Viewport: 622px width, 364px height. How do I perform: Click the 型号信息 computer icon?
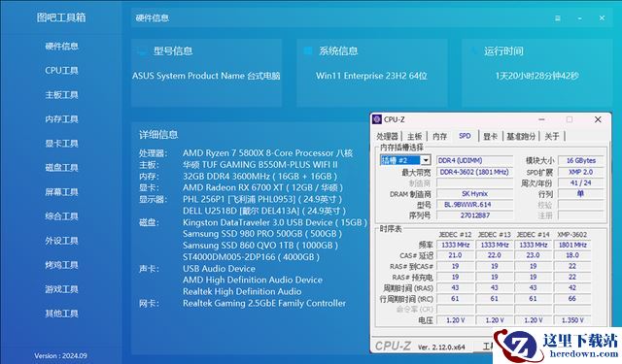click(143, 51)
